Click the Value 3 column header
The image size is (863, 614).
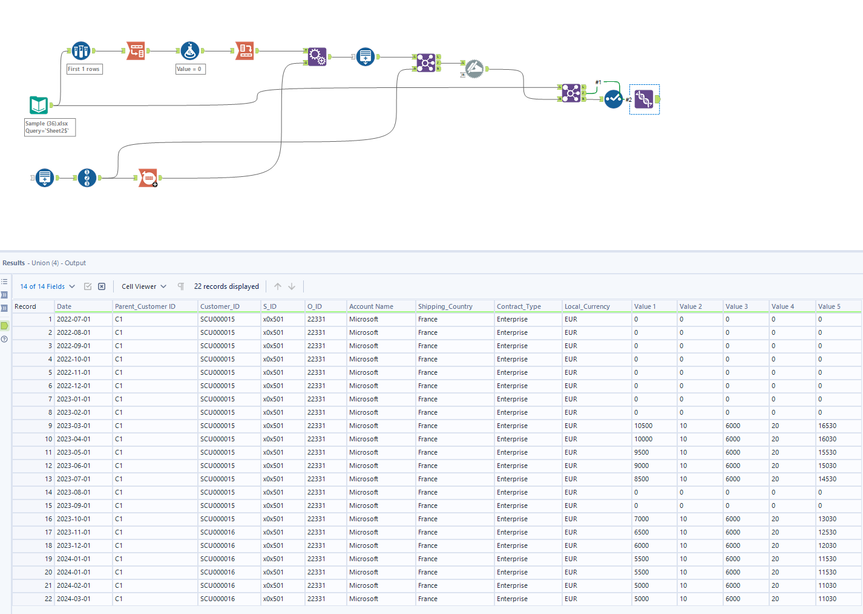pos(746,306)
